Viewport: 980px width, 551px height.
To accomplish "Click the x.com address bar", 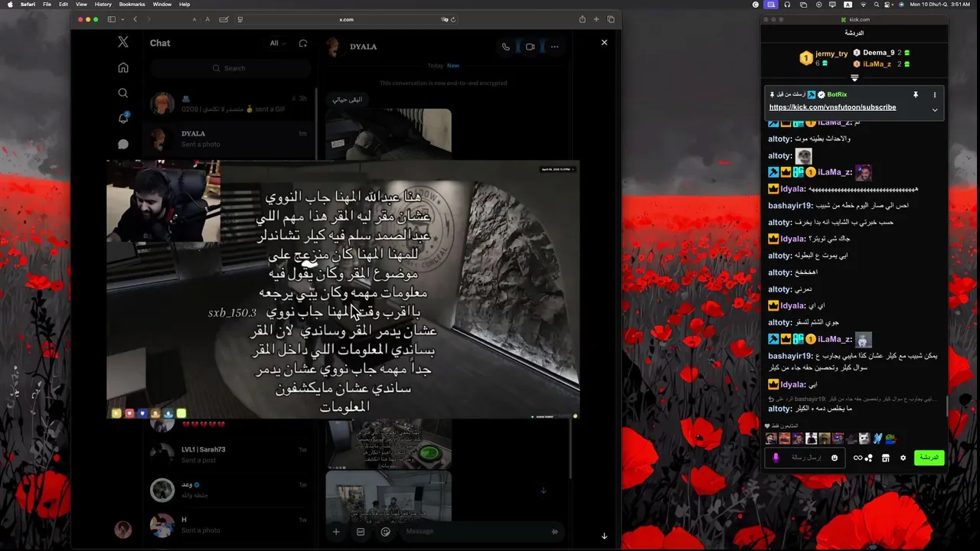I will click(x=346, y=19).
